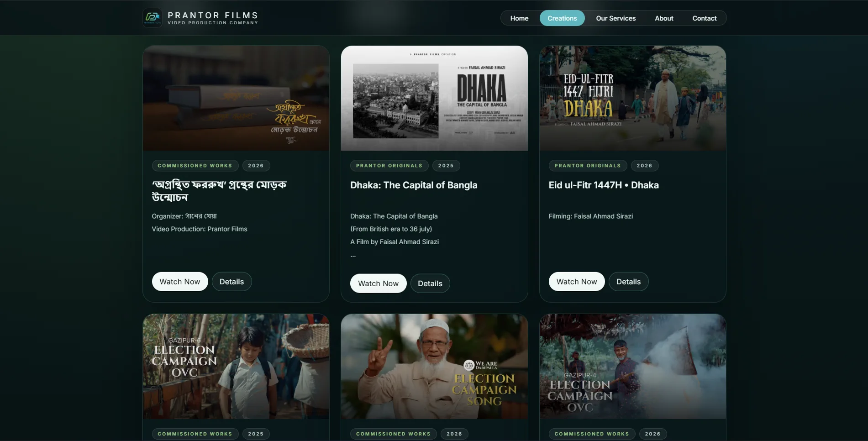
Task: Click Watch Now for Eid ul-Fitr 1447H
Action: pos(577,282)
